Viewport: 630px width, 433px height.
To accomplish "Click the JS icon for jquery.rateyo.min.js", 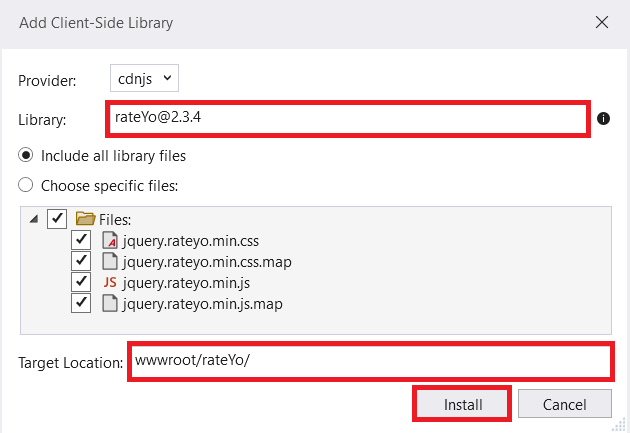I will (110, 282).
